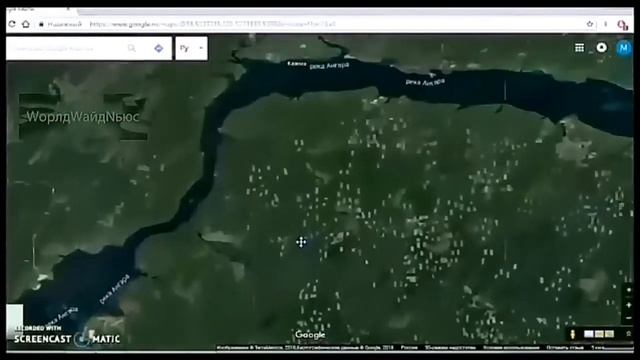The height and width of the screenshot is (360, 640).
Task: Click the top 'река Ангара' label
Action: [x=329, y=65]
